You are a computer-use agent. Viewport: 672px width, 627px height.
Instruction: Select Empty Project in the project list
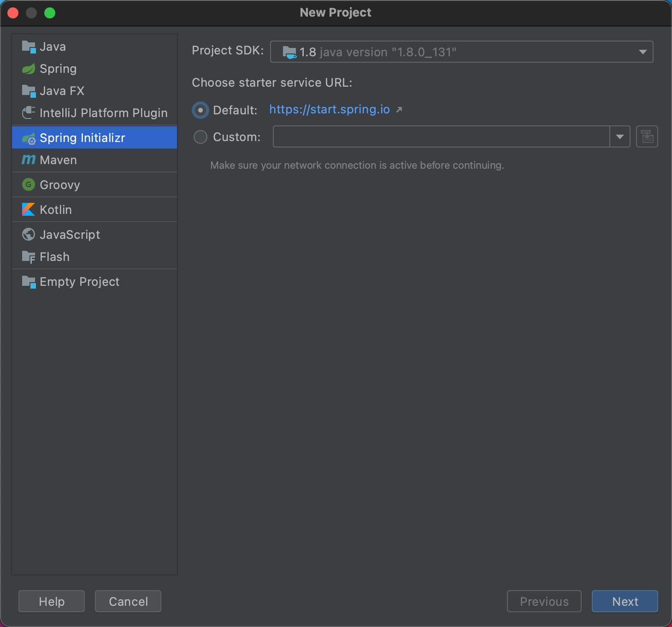tap(79, 282)
